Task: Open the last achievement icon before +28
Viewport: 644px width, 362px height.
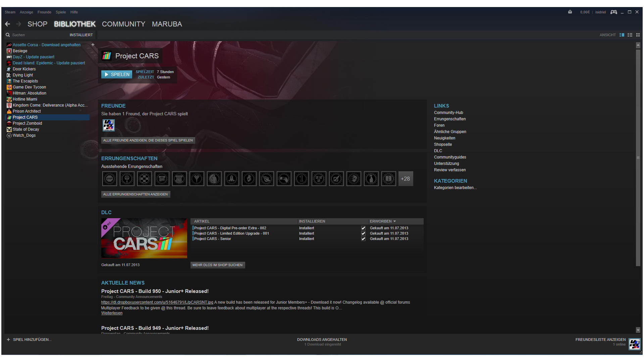Action: 389,179
